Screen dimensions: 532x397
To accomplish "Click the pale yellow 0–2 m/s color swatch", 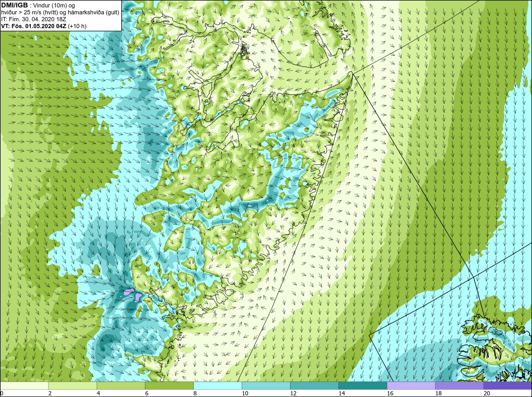I will coord(24,386).
